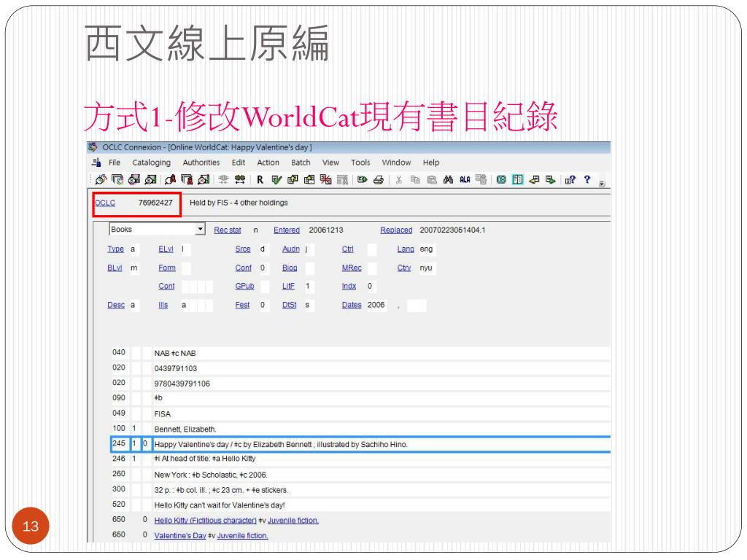Open the Tools menu
The width and height of the screenshot is (747, 560).
click(x=360, y=163)
